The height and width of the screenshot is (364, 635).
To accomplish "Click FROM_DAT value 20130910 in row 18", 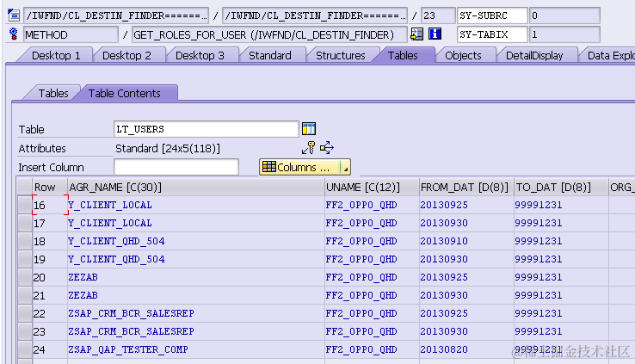I will tap(444, 241).
